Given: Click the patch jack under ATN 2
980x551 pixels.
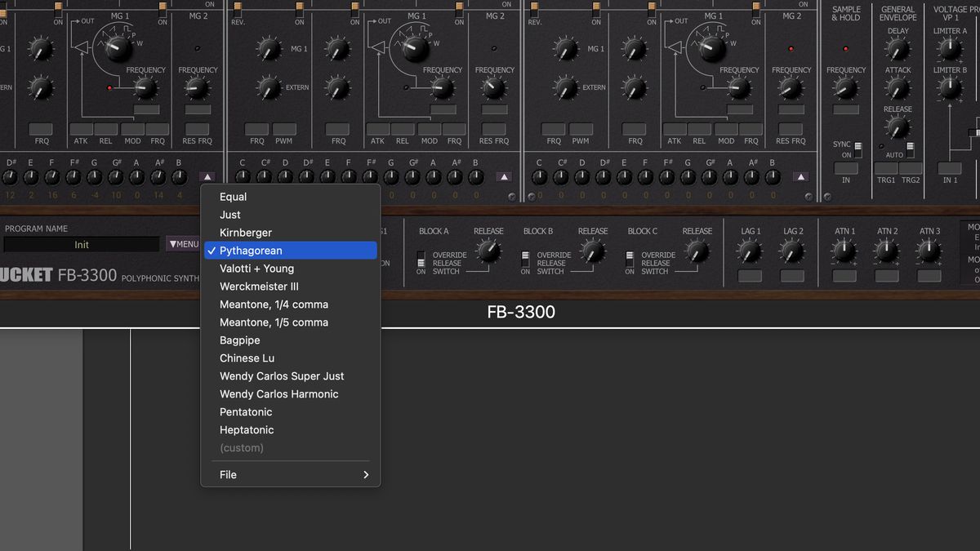Looking at the screenshot, I should click(x=887, y=276).
